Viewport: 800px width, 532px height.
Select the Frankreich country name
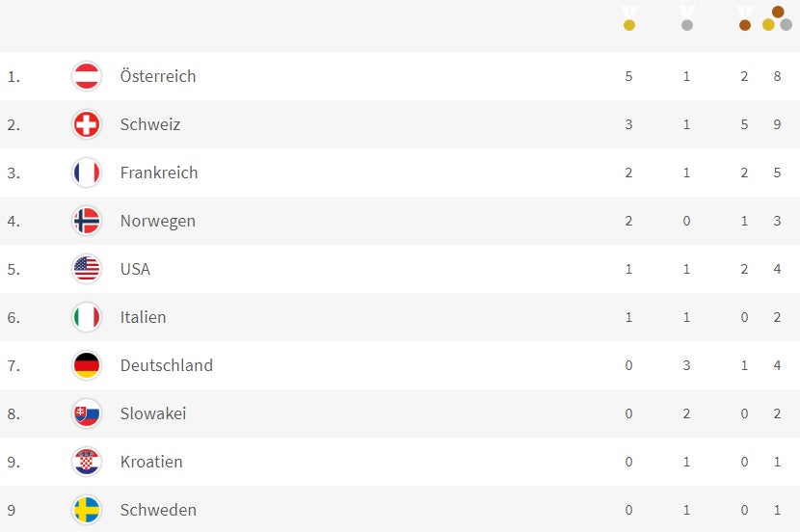coord(159,173)
